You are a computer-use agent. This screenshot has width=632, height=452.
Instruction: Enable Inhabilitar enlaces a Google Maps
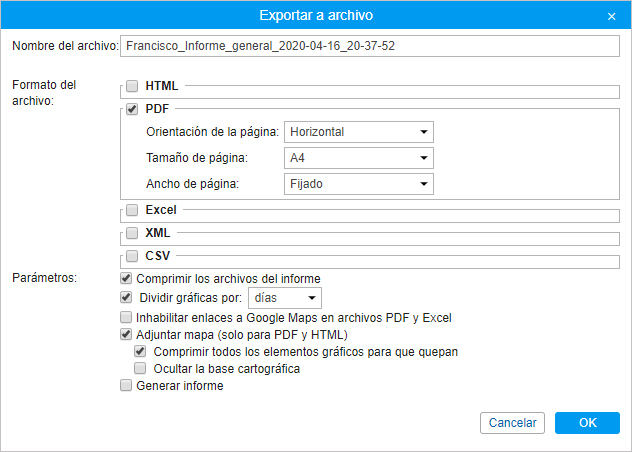(126, 317)
